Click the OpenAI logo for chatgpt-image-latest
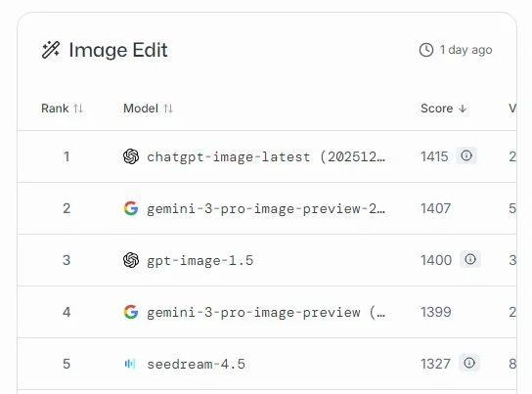This screenshot has width=532, height=394. coord(131,156)
